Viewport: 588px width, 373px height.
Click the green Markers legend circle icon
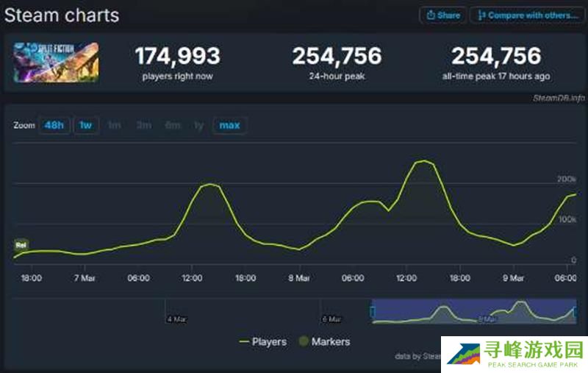(x=304, y=341)
